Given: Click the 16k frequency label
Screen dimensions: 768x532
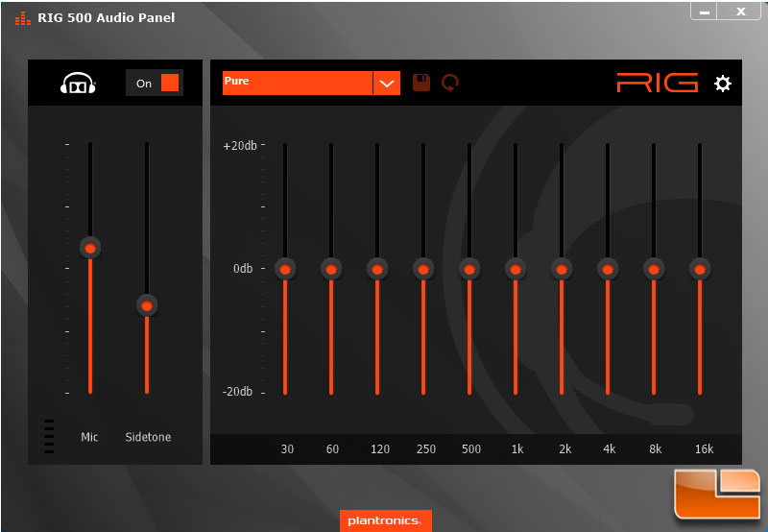Looking at the screenshot, I should click(704, 449).
